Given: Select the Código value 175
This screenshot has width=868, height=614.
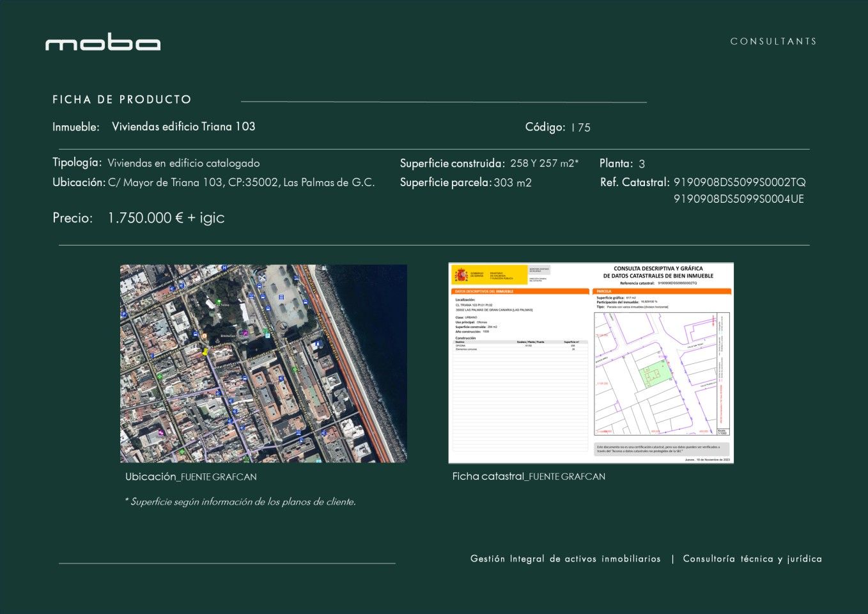Looking at the screenshot, I should tap(580, 127).
